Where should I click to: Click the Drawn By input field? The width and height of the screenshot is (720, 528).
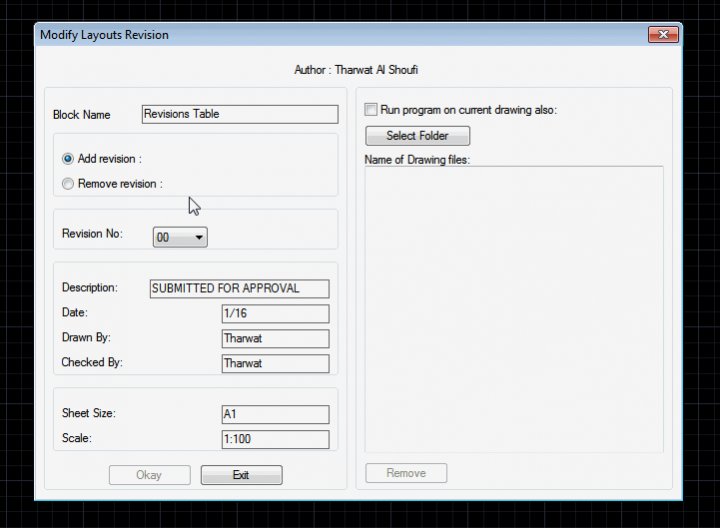(276, 338)
